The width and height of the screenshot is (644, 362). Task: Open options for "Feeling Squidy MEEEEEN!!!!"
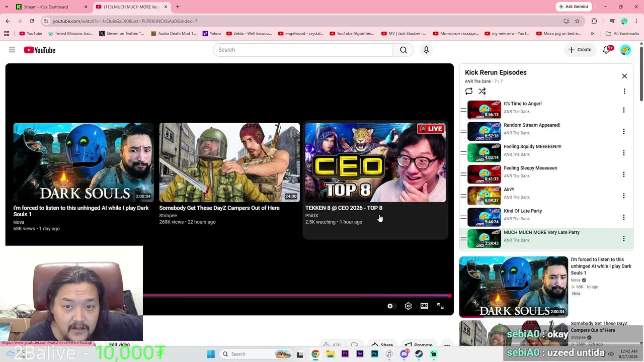624,153
